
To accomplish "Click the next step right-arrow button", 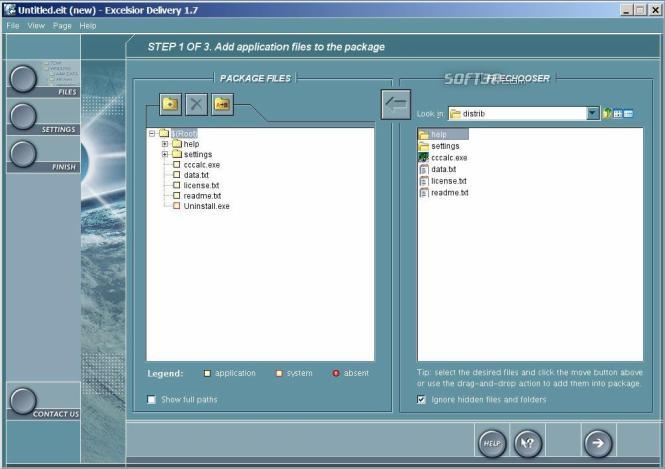I will pyautogui.click(x=598, y=444).
